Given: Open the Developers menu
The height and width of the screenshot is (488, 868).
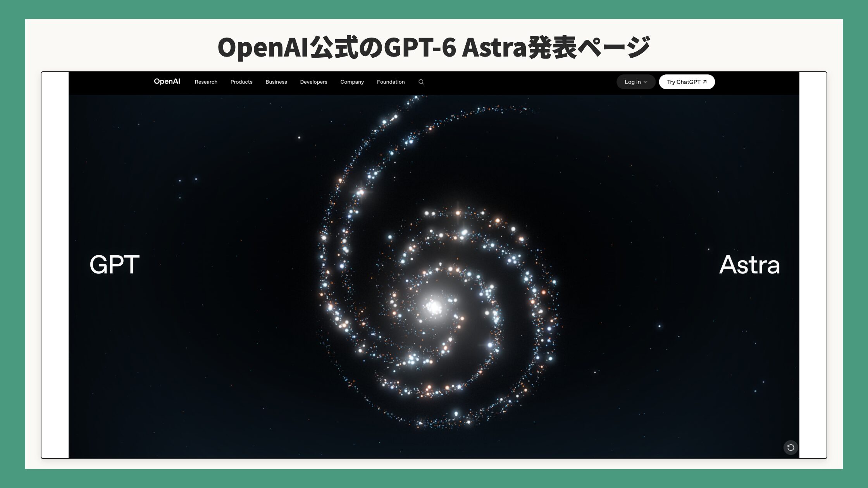Looking at the screenshot, I should 314,82.
